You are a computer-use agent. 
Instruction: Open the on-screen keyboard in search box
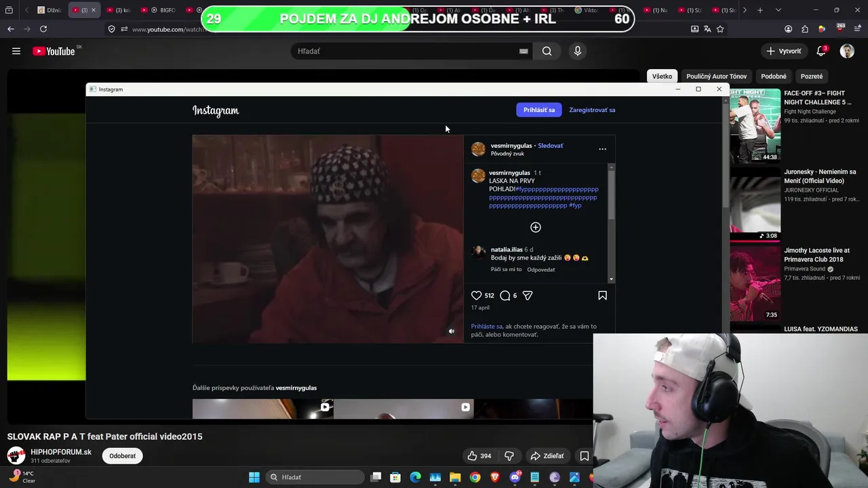tap(524, 51)
